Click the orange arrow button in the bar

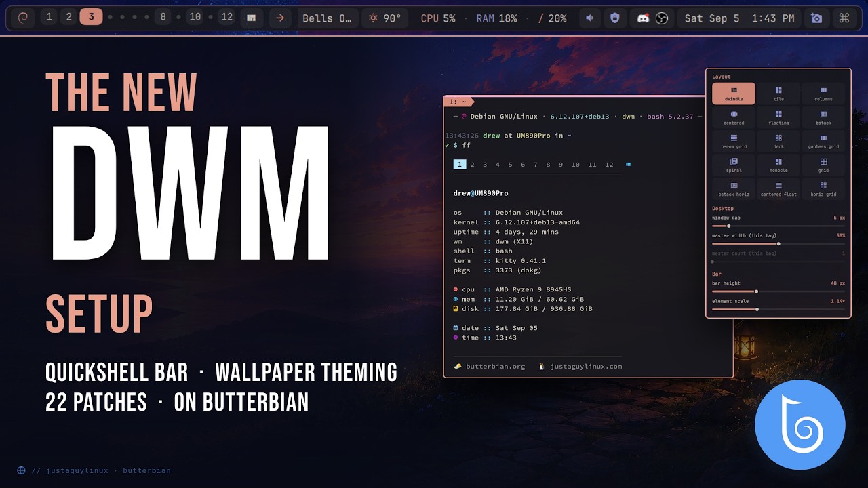280,18
